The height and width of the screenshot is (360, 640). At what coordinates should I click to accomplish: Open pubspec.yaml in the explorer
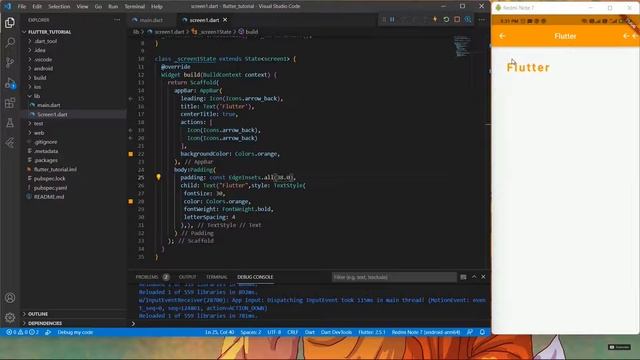pos(50,188)
